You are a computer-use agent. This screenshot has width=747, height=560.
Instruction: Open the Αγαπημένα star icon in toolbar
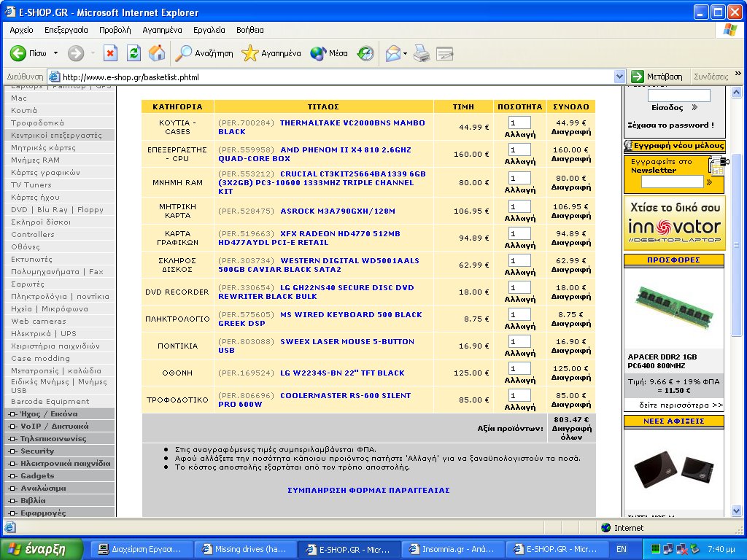(250, 53)
